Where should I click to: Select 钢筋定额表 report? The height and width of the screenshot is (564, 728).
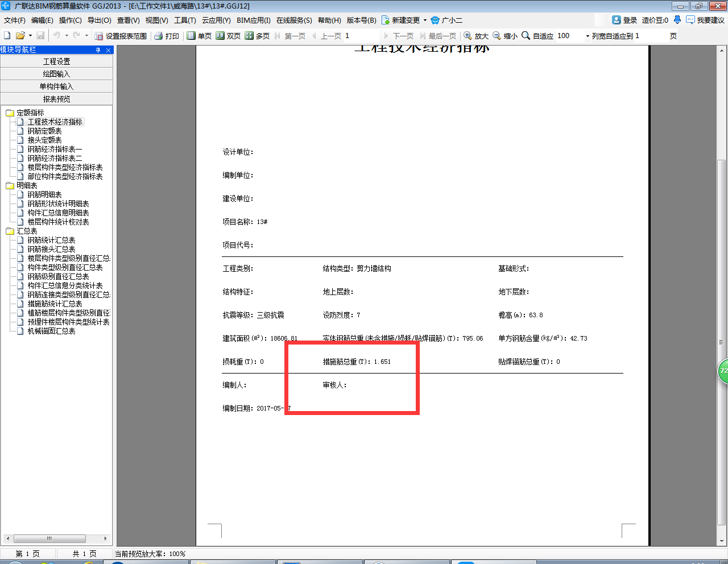point(44,131)
